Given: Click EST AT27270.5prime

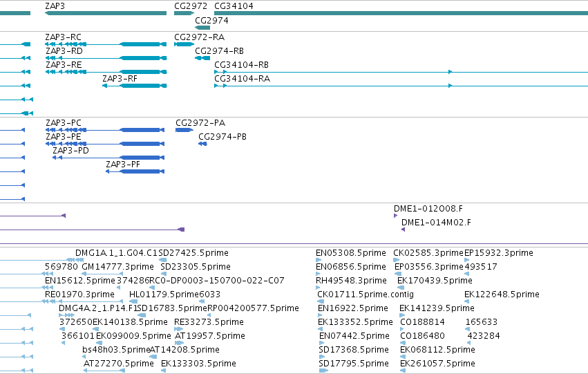Looking at the screenshot, I should (119, 364).
